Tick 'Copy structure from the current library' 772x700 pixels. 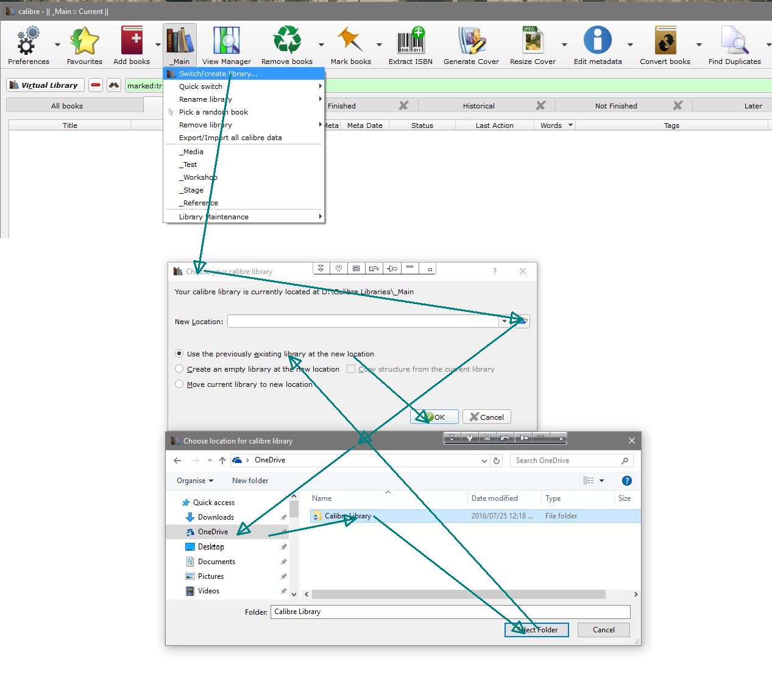(351, 369)
